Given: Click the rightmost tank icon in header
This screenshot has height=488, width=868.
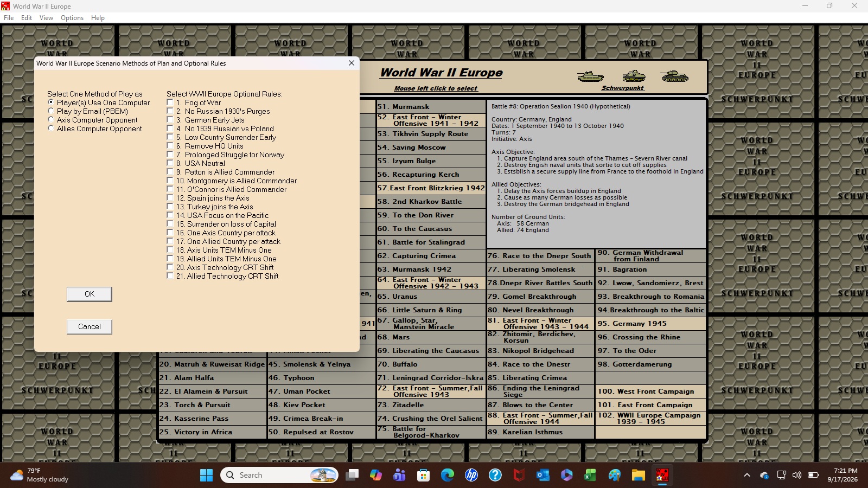Looking at the screenshot, I should 675,76.
